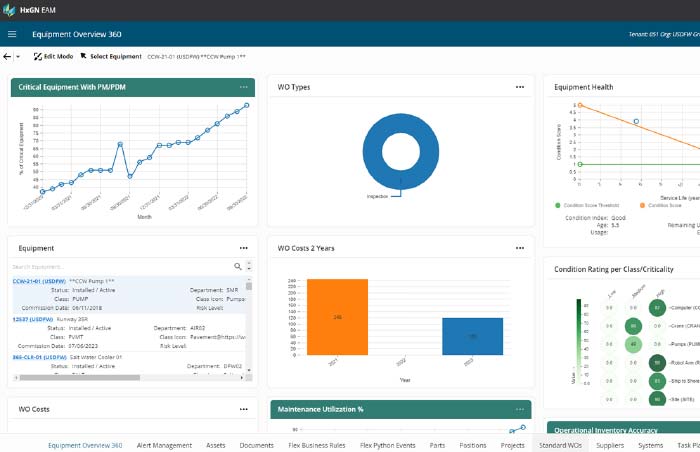The width and height of the screenshot is (700, 452).
Task: Expand dropdown arrow beside back button
Action: tap(19, 57)
